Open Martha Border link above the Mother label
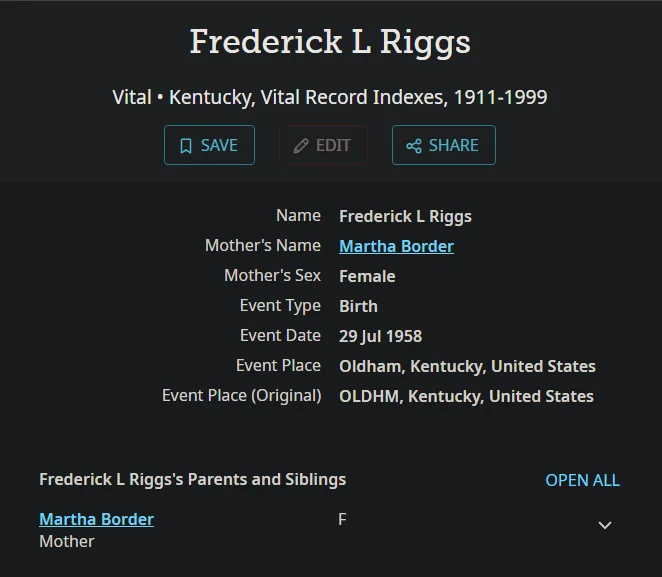Screen dimensions: 662x577 pos(96,519)
